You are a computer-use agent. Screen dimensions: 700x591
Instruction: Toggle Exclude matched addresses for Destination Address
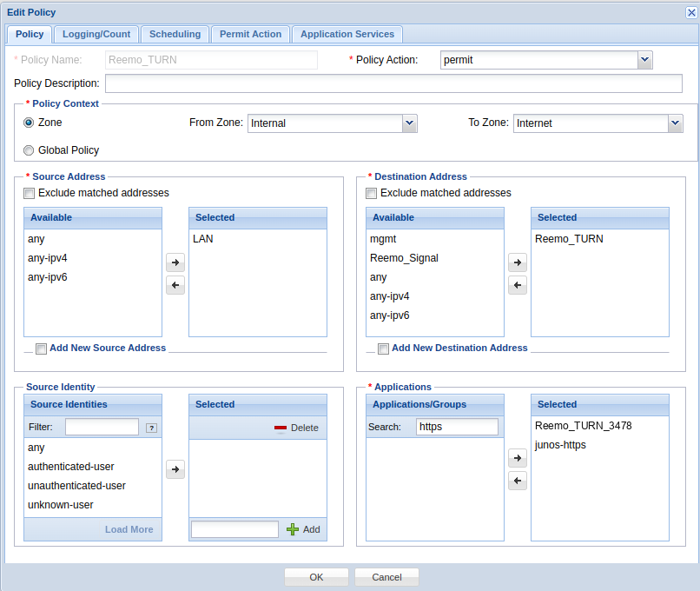coord(371,193)
